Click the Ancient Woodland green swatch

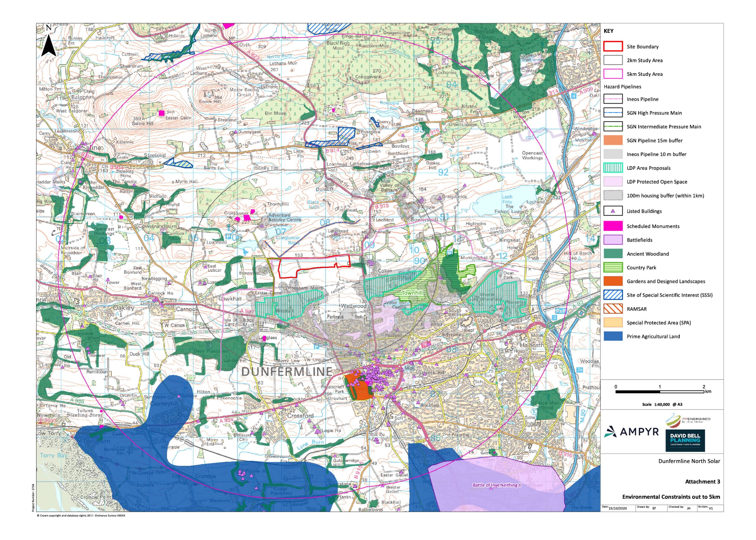click(x=612, y=254)
